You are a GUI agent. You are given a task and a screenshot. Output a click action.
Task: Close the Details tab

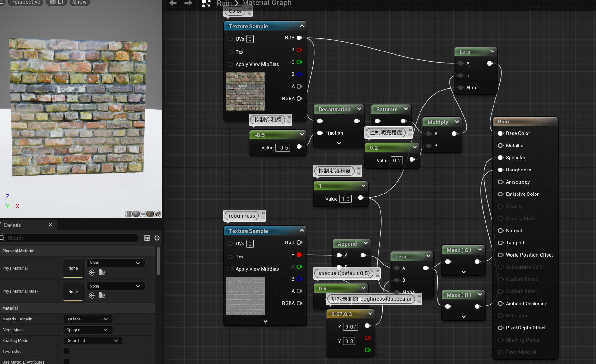(50, 225)
